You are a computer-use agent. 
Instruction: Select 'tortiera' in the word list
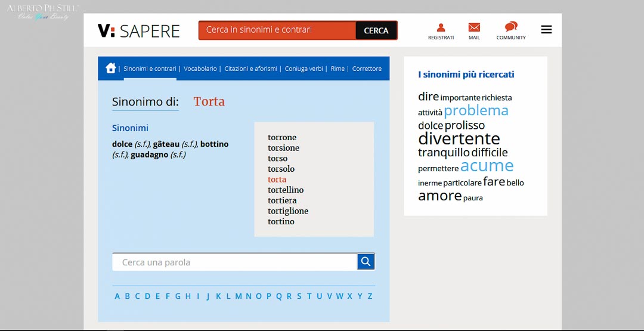coord(282,200)
